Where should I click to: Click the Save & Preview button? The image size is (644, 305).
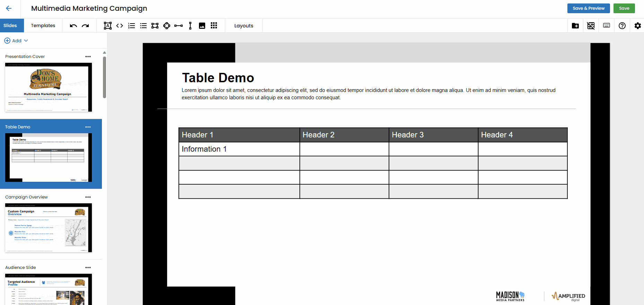click(x=588, y=8)
